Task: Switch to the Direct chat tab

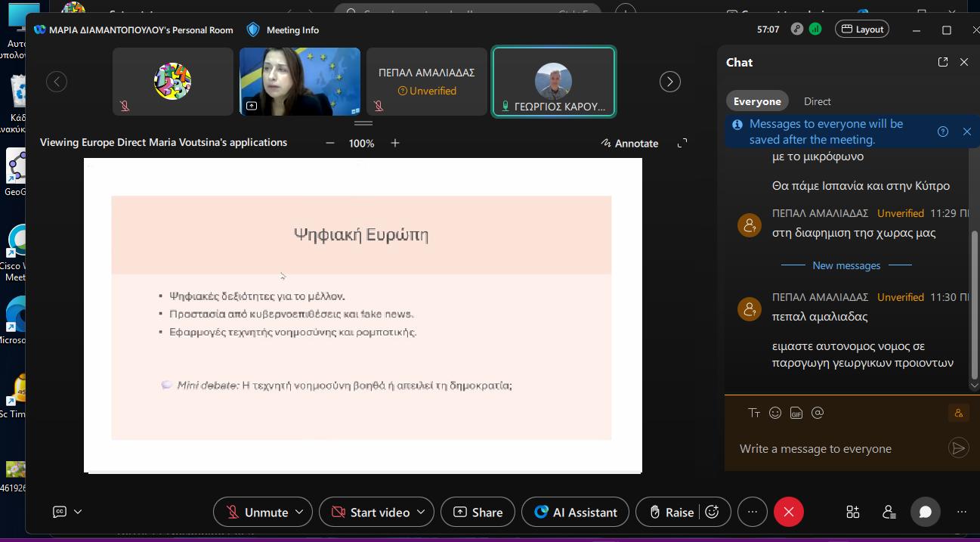Action: tap(817, 101)
